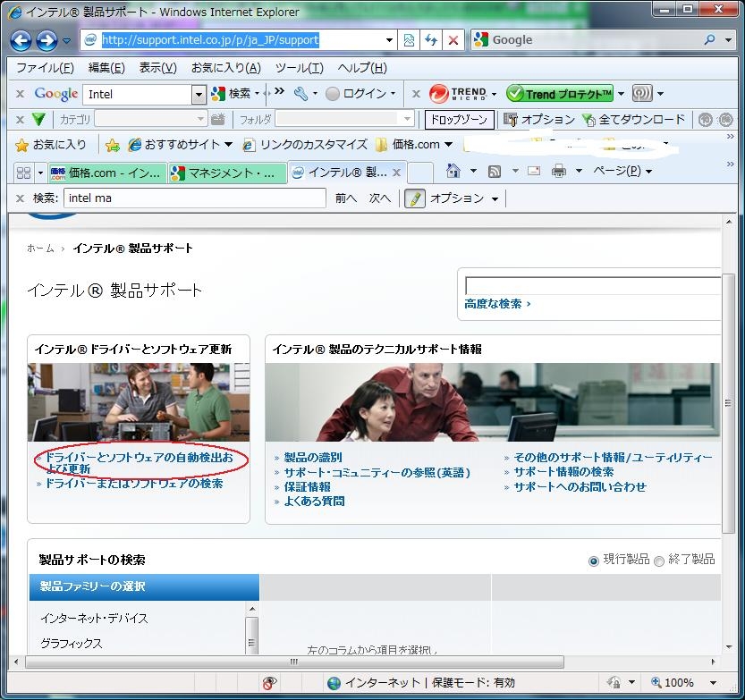Open the 表示(V) menu

pos(157,68)
